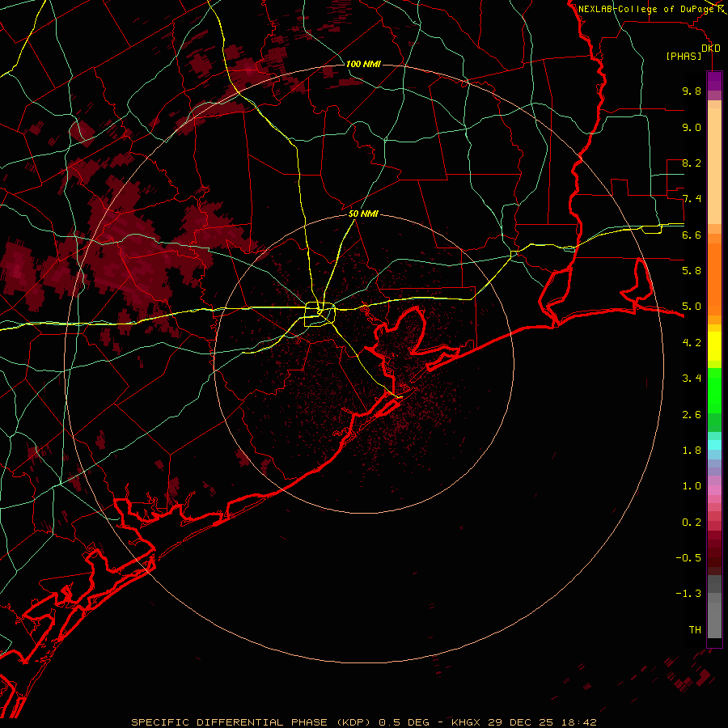Screen dimensions: 728x728
Task: Click the 3.4 value on the scale
Action: [x=692, y=379]
